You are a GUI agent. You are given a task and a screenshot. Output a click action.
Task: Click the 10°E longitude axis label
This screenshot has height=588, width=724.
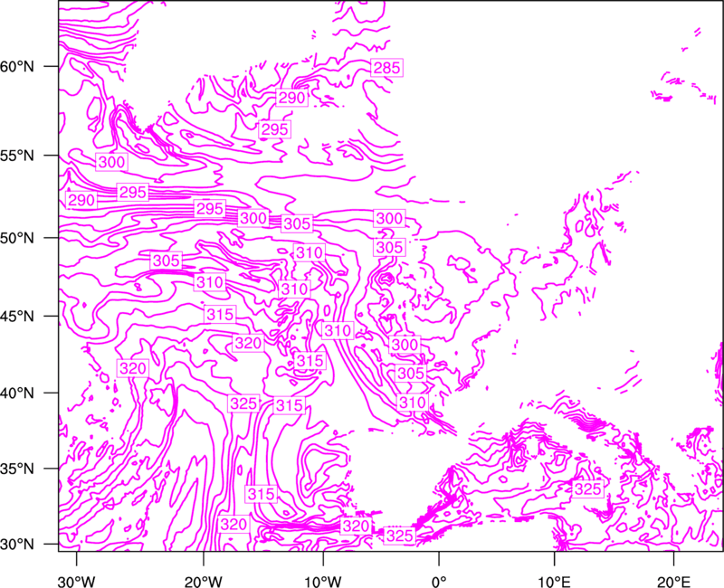pyautogui.click(x=554, y=582)
